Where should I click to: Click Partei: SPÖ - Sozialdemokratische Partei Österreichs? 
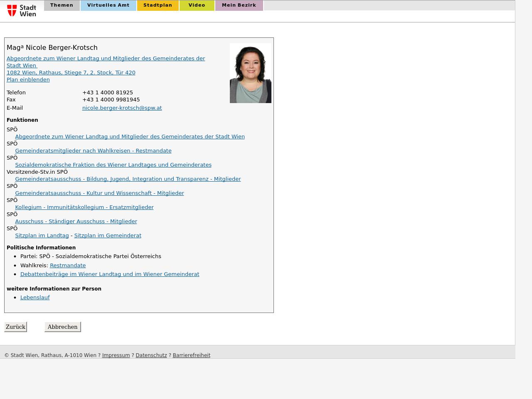pyautogui.click(x=91, y=256)
